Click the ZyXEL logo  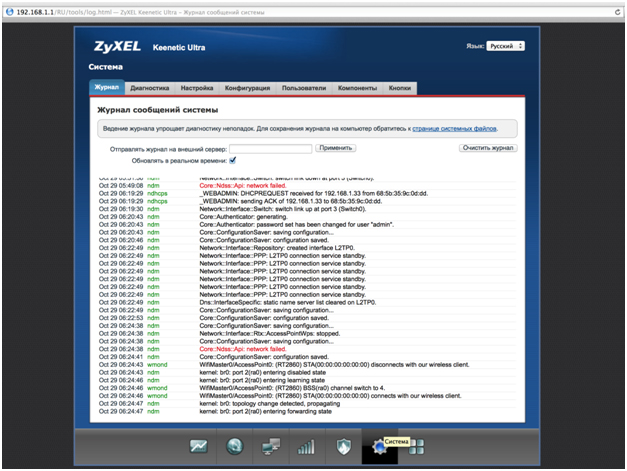(x=116, y=47)
